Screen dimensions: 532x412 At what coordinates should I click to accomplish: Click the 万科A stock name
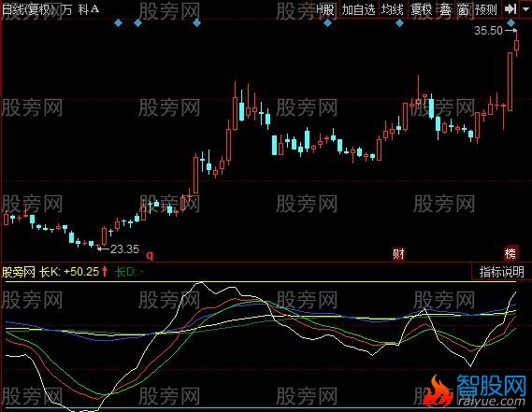(x=80, y=9)
